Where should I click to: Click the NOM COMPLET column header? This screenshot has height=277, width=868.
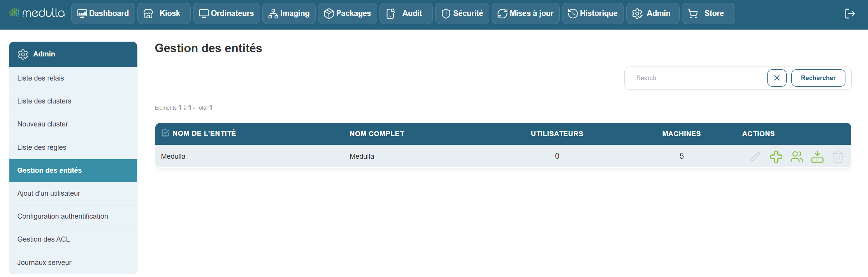(377, 134)
